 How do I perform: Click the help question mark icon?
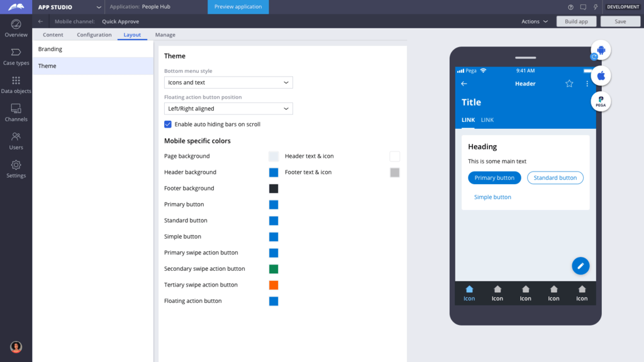click(x=569, y=7)
